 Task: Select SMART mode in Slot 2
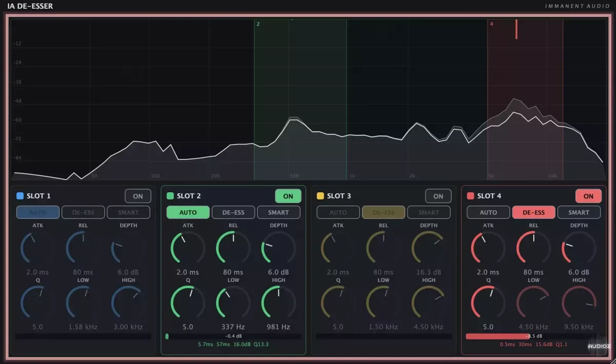point(279,212)
